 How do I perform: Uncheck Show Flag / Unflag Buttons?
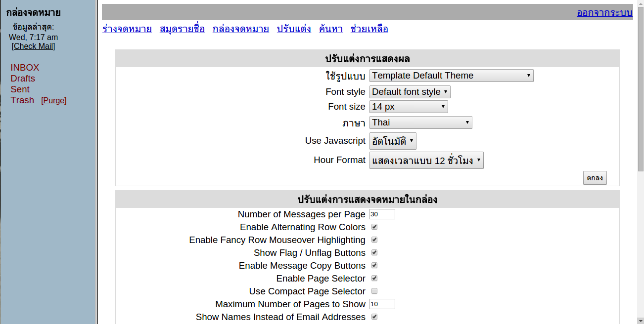[374, 253]
